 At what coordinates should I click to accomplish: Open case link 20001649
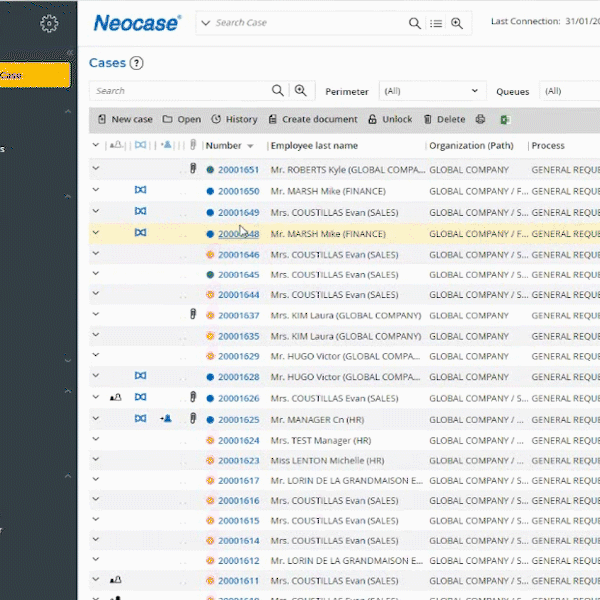click(x=238, y=212)
